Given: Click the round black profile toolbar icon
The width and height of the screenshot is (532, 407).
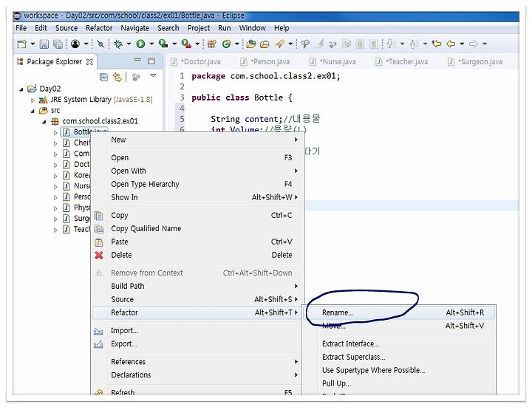Looking at the screenshot, I should [x=75, y=44].
